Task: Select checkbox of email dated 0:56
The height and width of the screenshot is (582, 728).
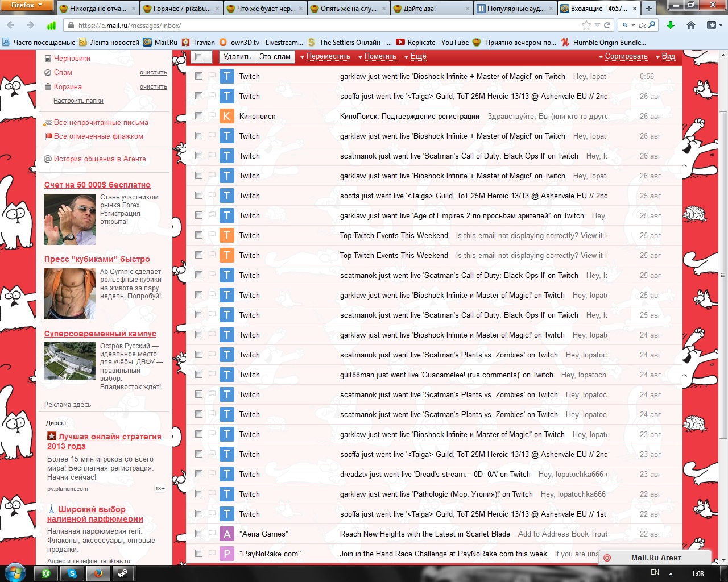Action: coord(198,76)
